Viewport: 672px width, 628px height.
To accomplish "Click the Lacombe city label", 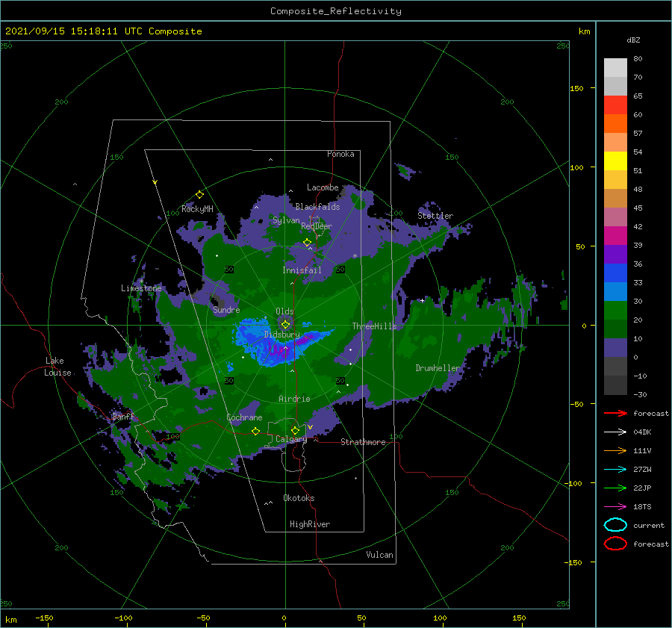I will coord(323,187).
